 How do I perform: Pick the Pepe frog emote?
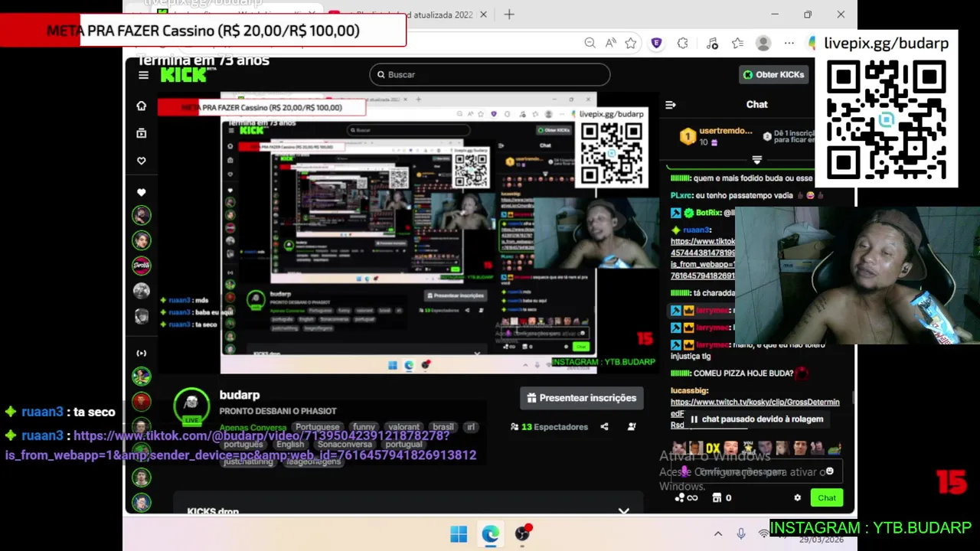click(x=833, y=448)
